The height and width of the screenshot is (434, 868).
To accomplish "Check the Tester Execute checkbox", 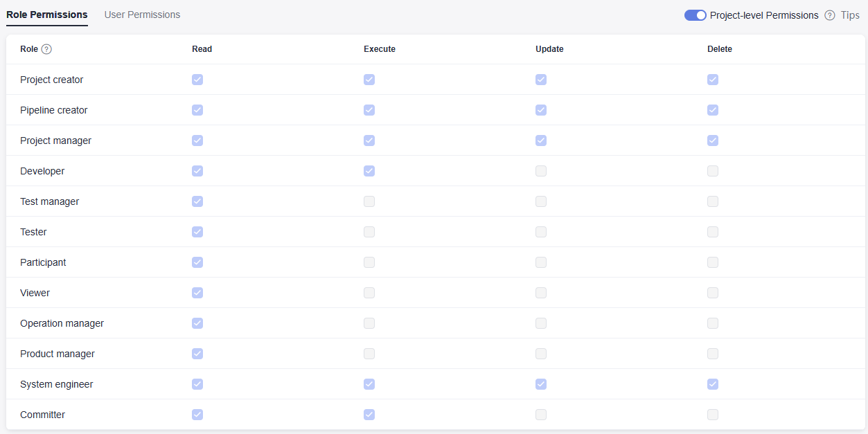I will (x=369, y=232).
